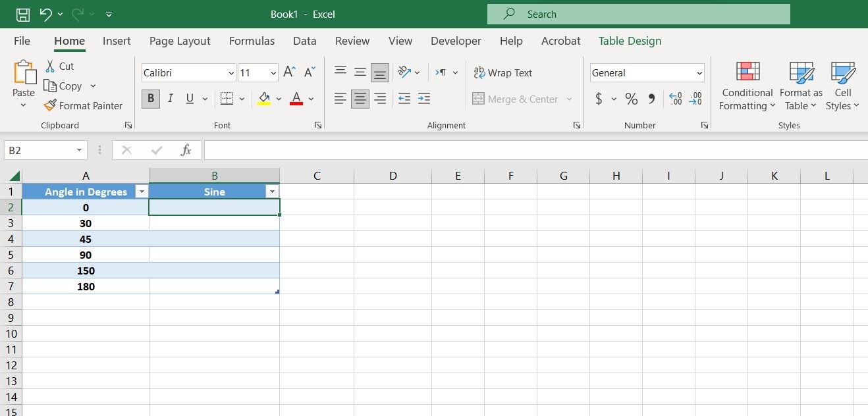Viewport: 868px width, 416px height.
Task: Toggle Bold formatting
Action: (x=151, y=99)
